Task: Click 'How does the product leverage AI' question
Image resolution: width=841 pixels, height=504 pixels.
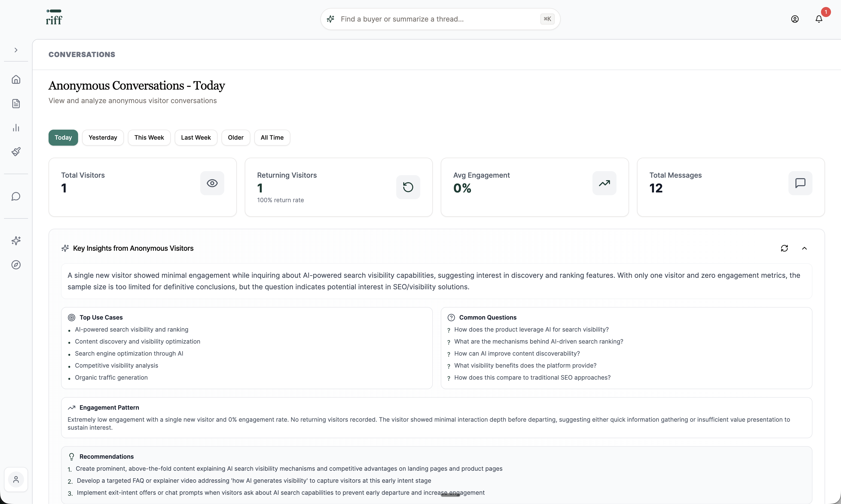Action: (x=532, y=329)
